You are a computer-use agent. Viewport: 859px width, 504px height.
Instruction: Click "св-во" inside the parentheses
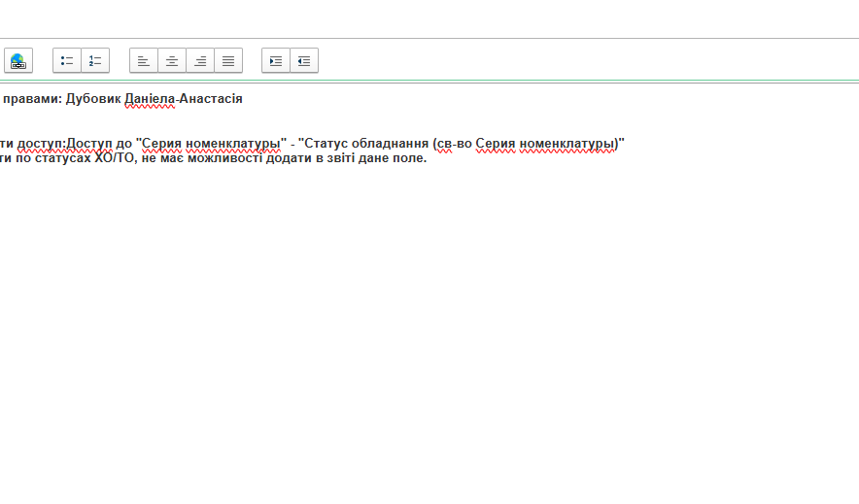(x=454, y=145)
